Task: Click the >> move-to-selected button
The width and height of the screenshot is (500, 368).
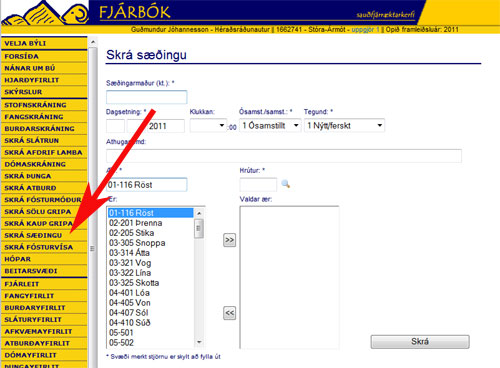Action: tap(229, 240)
